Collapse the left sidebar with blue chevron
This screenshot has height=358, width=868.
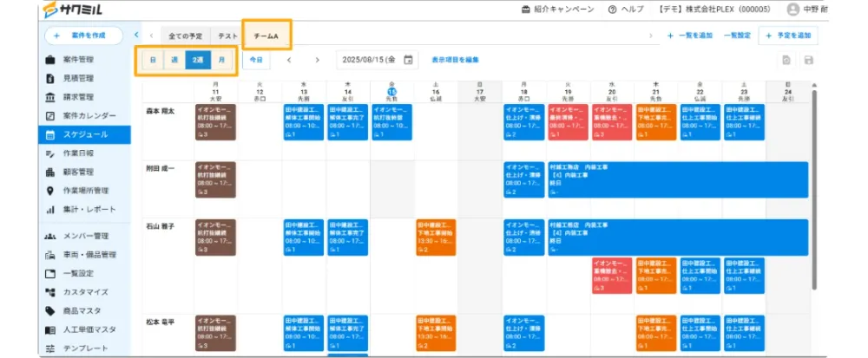click(x=136, y=35)
